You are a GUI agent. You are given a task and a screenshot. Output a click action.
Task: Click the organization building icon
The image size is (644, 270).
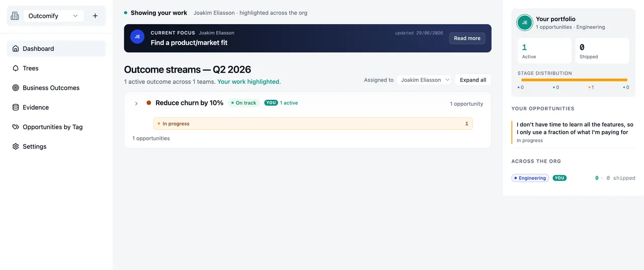(15, 16)
